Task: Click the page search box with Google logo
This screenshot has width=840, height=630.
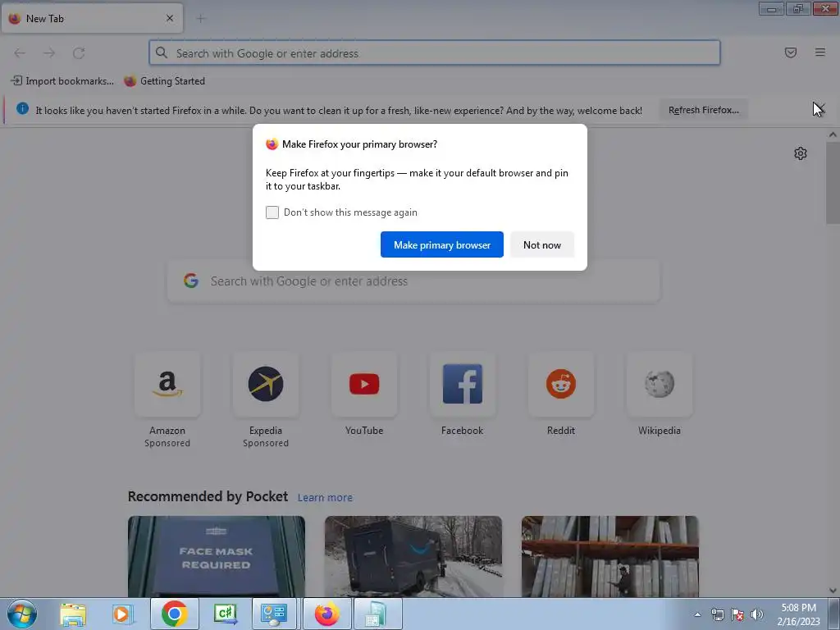Action: [x=413, y=281]
